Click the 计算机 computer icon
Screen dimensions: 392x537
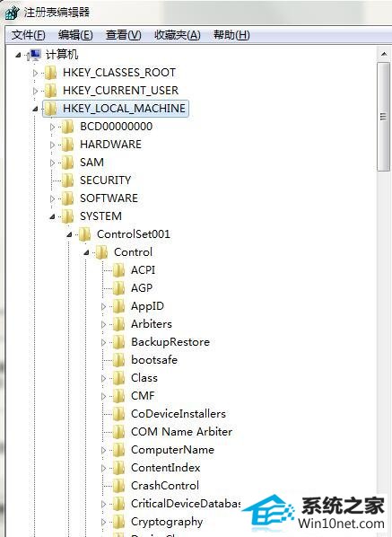[35, 55]
